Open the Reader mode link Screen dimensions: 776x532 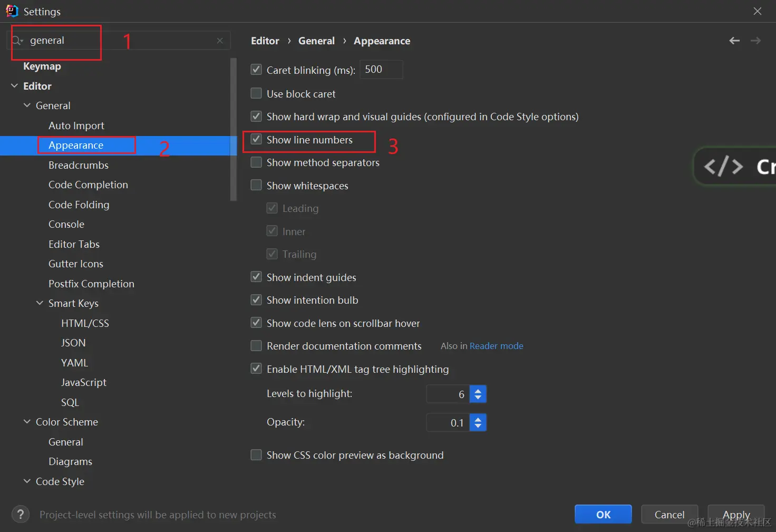pos(496,346)
